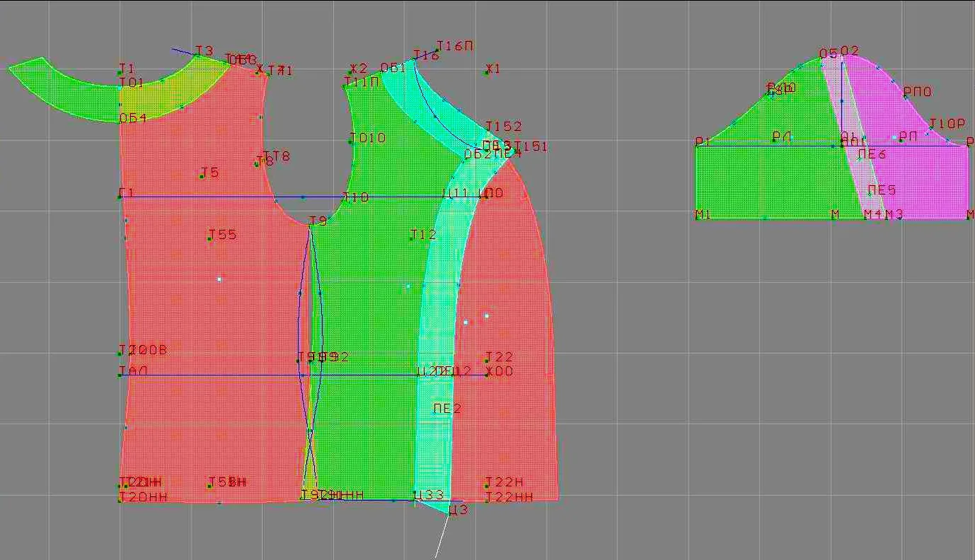This screenshot has height=560, width=975.
Task: Select point "Т9" at armhole bottom
Action: 318,221
